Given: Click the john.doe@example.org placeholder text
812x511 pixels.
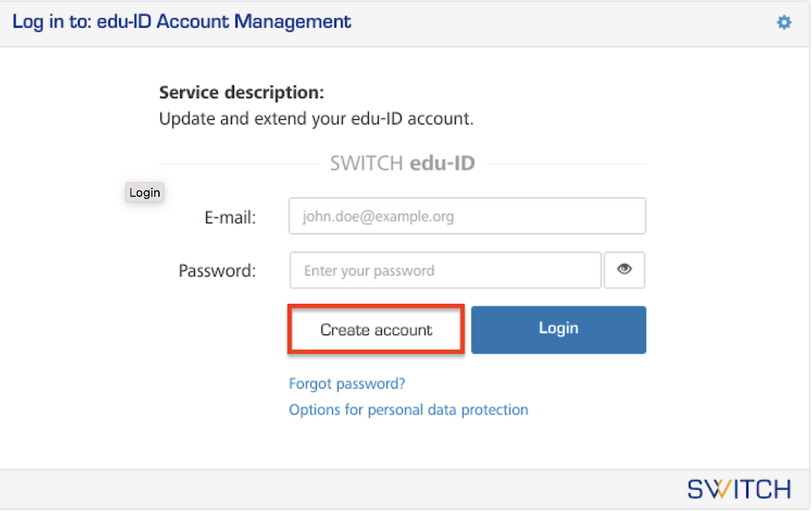Looking at the screenshot, I should click(379, 217).
